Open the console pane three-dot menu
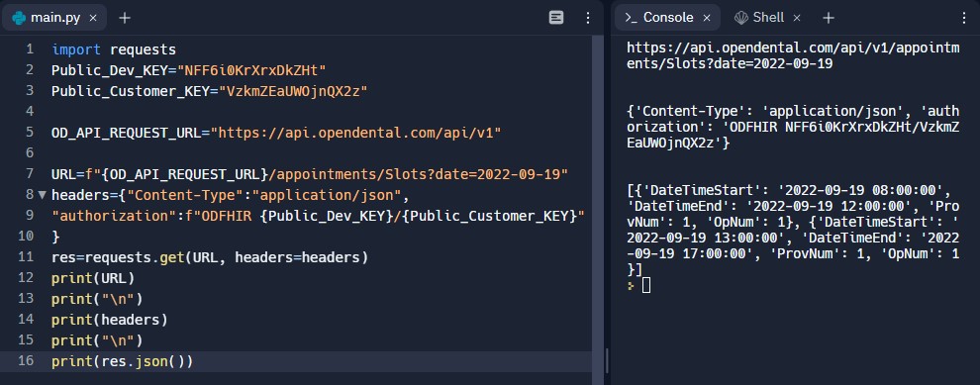980x385 pixels. click(963, 18)
